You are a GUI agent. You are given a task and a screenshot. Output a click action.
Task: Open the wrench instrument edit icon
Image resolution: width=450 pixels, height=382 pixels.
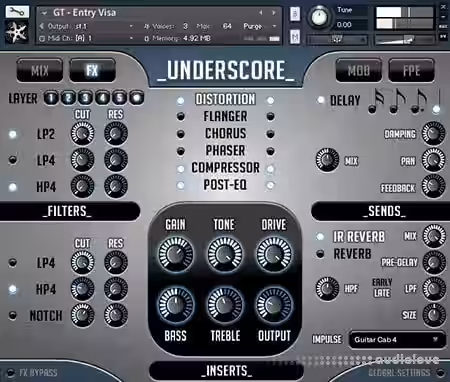(x=17, y=12)
